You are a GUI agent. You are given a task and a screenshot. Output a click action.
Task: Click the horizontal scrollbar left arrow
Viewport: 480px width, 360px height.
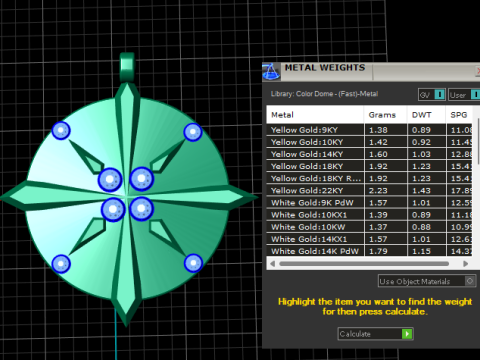coord(272,264)
